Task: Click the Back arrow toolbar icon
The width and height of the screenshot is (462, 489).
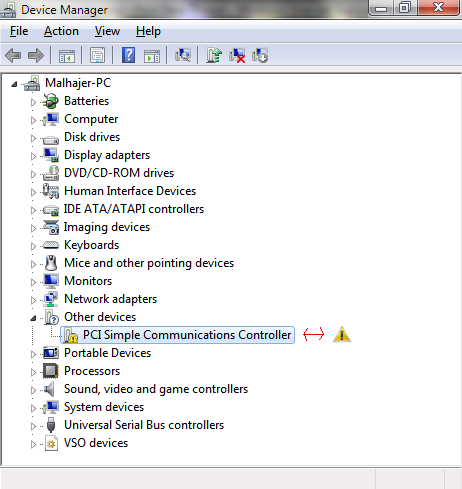Action: (x=13, y=55)
